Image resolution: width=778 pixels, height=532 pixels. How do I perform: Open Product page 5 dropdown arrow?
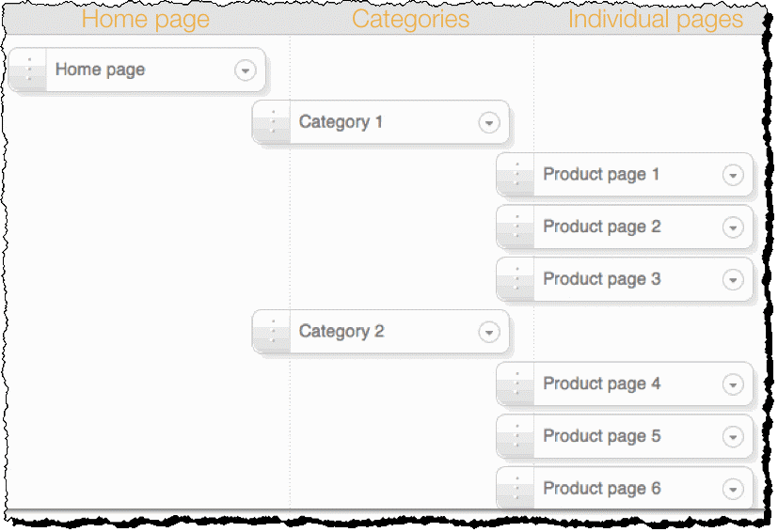[x=733, y=436]
